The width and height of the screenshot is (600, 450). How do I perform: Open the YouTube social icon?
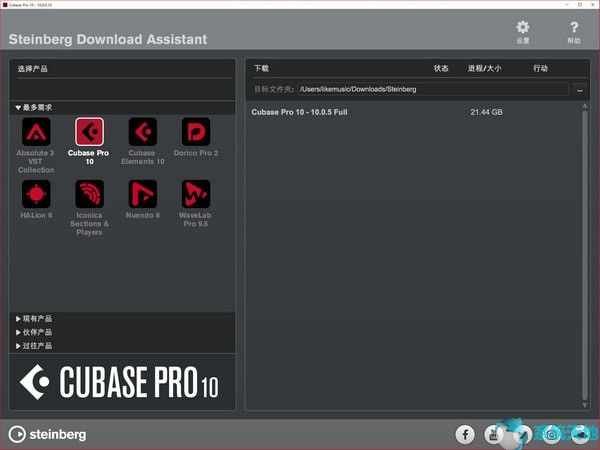[494, 434]
